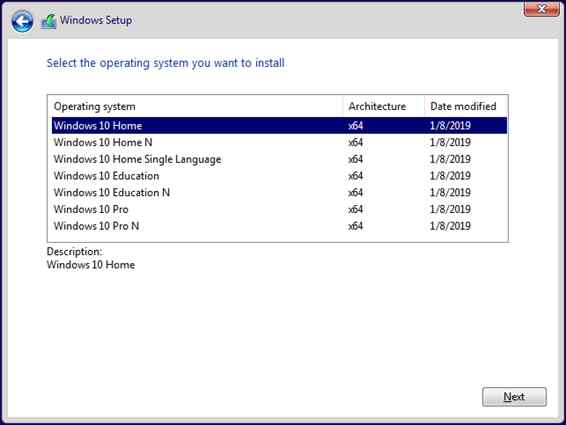Click the date in Home Single Language row
This screenshot has width=566, height=425.
point(450,159)
